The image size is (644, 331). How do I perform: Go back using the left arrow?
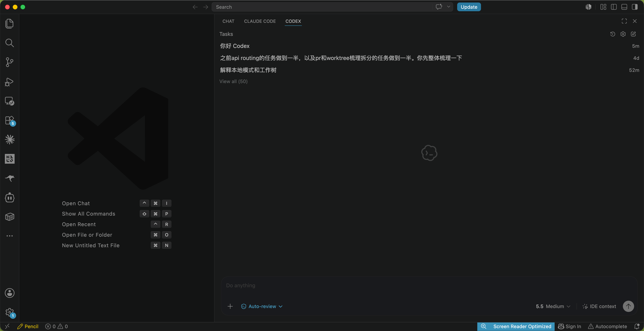(195, 7)
